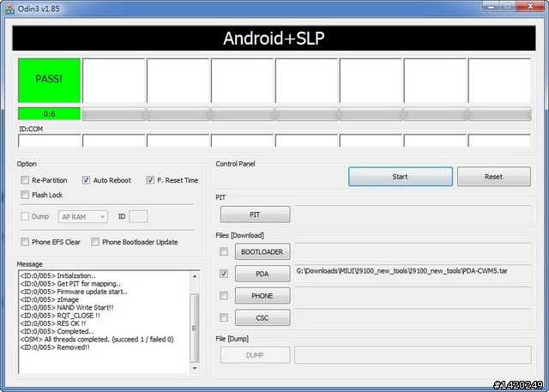549x392 pixels.
Task: Click the 'Firmware update start..' log line
Action: point(74,292)
